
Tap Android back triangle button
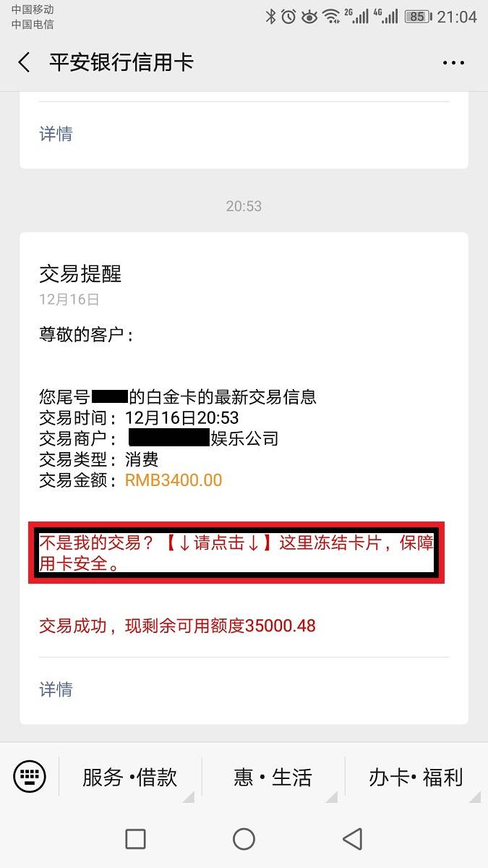(x=352, y=839)
